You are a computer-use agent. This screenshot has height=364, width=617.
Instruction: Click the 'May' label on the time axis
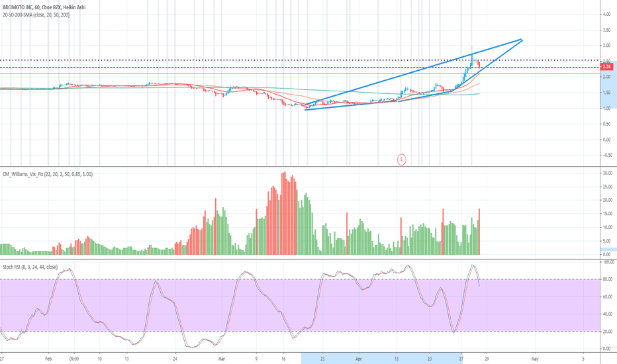[x=535, y=359]
